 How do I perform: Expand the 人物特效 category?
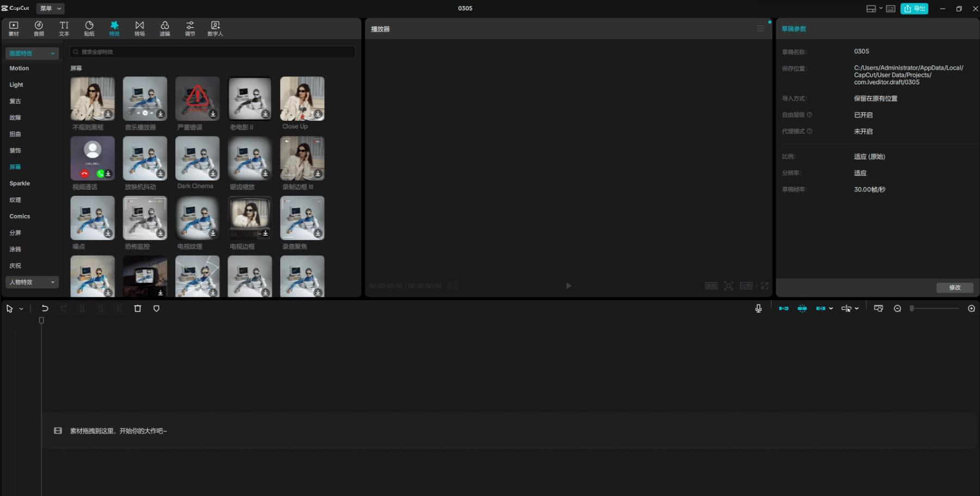(32, 282)
